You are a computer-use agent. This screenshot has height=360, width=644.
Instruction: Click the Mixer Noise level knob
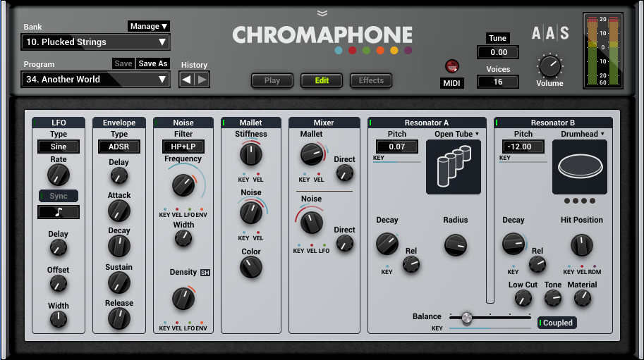pyautogui.click(x=312, y=223)
